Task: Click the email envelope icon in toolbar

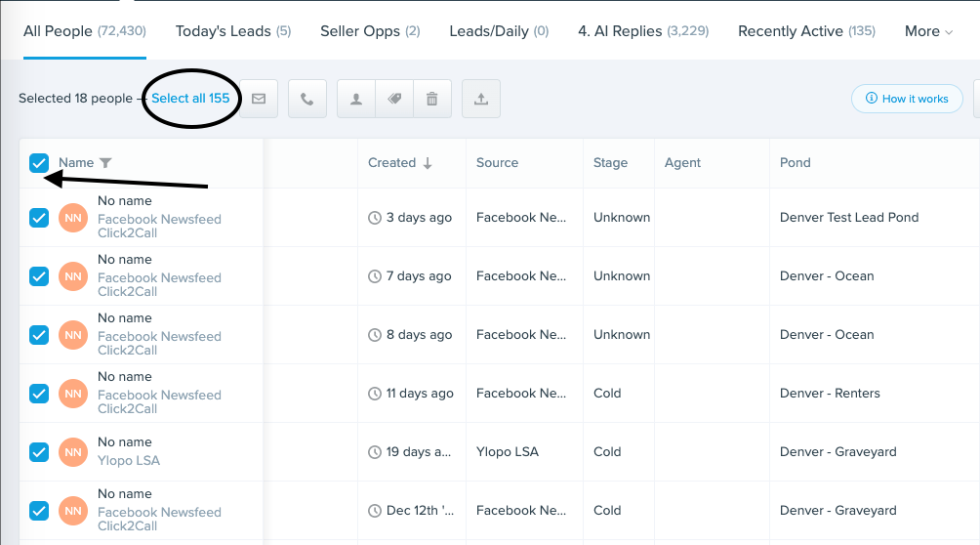Action: (259, 99)
